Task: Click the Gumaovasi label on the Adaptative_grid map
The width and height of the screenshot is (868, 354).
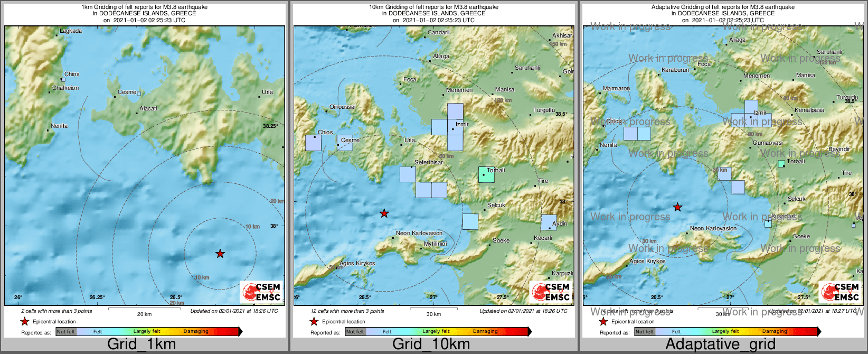Action: [x=768, y=143]
